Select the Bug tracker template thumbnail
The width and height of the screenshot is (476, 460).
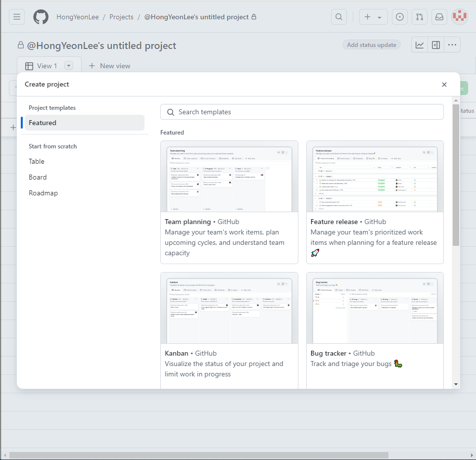(x=375, y=308)
